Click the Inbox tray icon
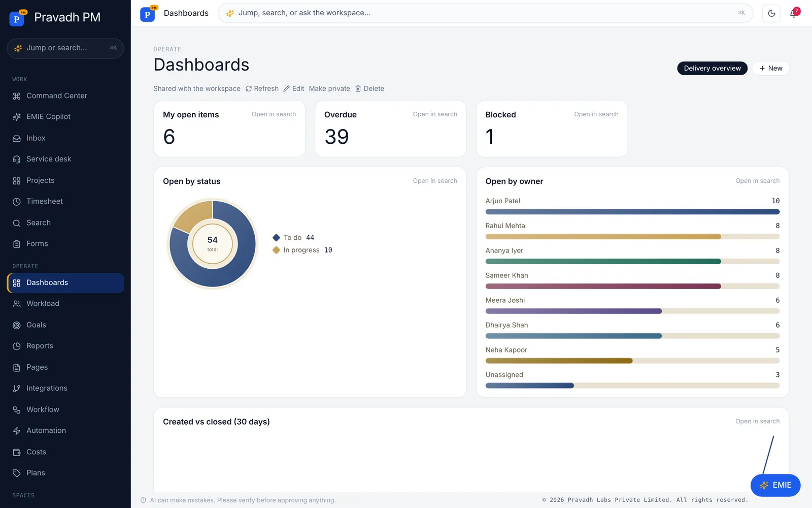Image resolution: width=812 pixels, height=508 pixels. [17, 138]
